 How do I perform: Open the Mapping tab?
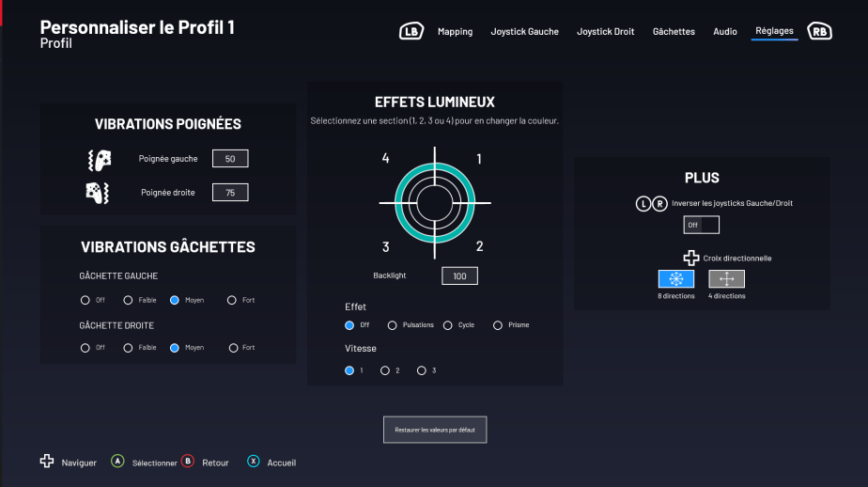(x=455, y=32)
